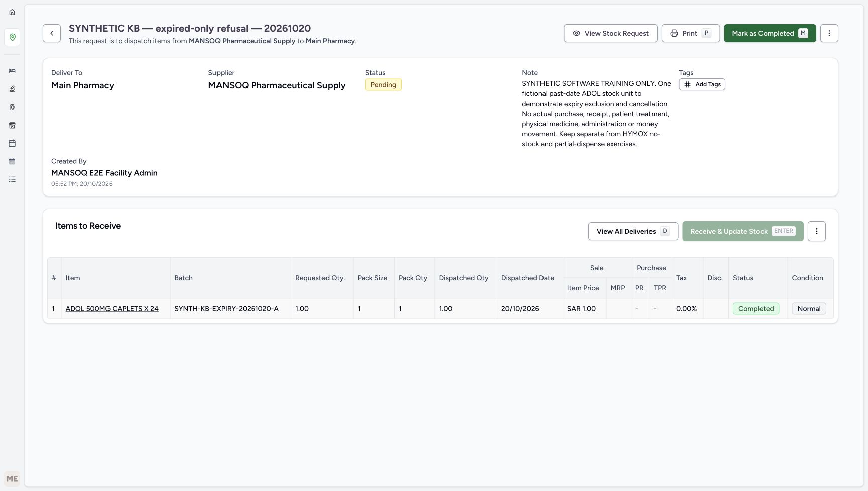Viewport: 868px width, 491px height.
Task: Open the checklist icon in sidebar
Action: (12, 179)
